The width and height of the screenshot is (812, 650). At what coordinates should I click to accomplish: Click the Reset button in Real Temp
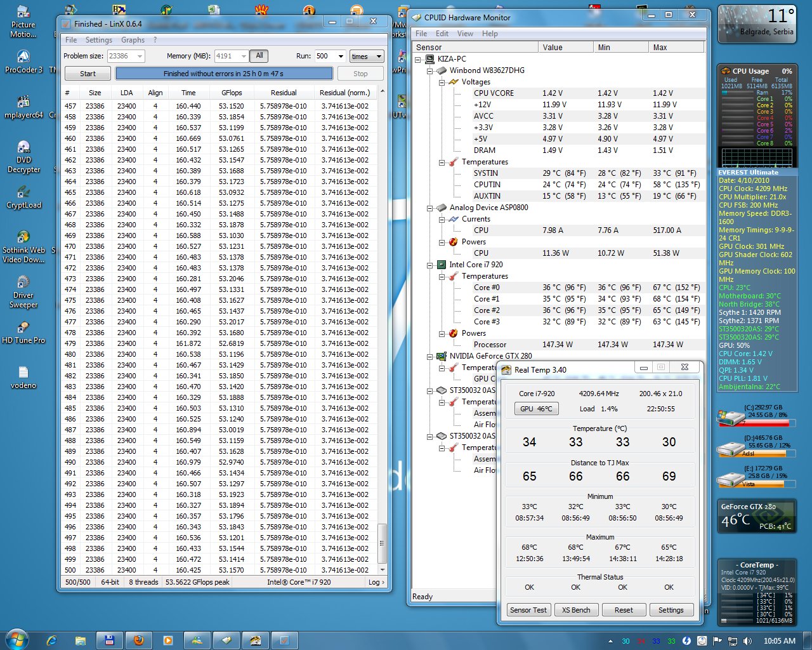pyautogui.click(x=624, y=610)
